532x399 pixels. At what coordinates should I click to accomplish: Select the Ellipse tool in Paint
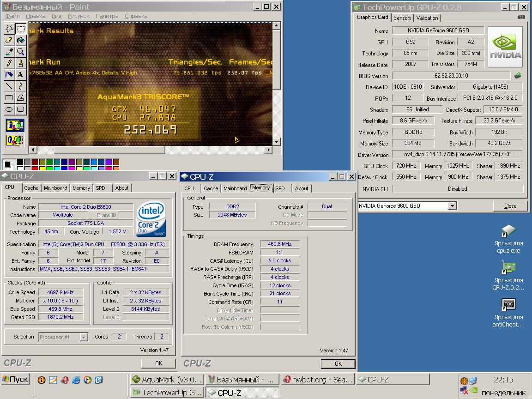[9, 109]
